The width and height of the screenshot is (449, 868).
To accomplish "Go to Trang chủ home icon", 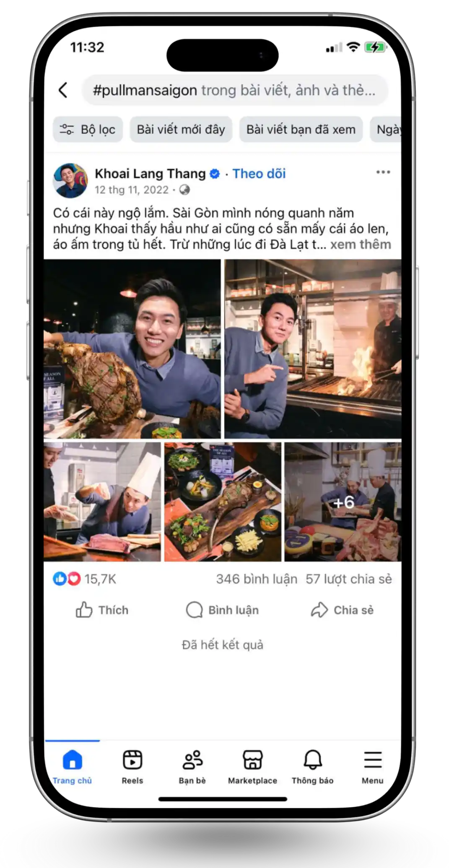I will [x=72, y=759].
